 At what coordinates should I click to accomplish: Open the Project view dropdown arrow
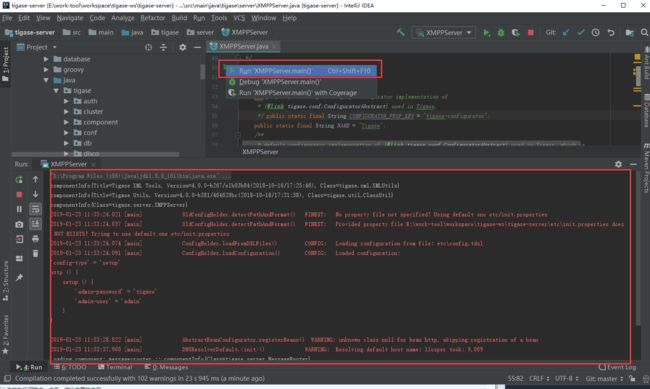point(54,47)
